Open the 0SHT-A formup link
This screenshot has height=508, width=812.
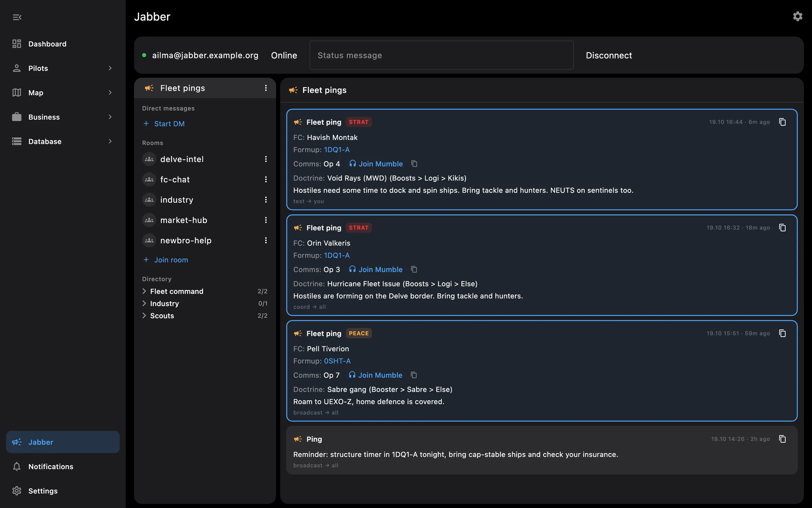[x=337, y=361]
